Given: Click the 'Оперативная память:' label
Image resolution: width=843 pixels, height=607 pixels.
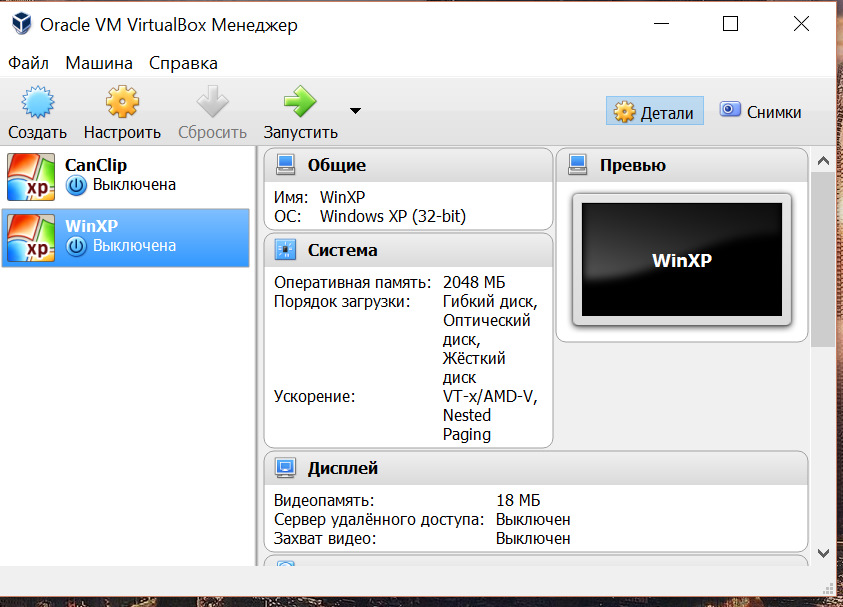Looking at the screenshot, I should tap(353, 283).
